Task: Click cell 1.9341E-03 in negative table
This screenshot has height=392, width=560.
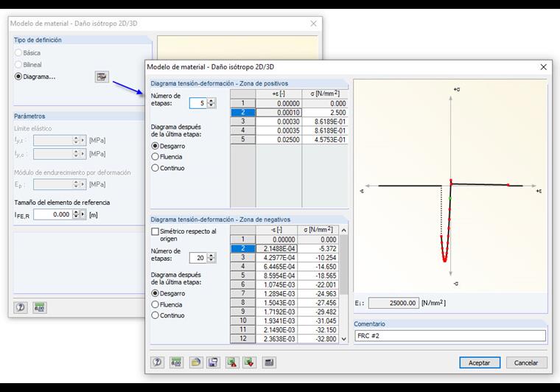Action: (x=276, y=321)
